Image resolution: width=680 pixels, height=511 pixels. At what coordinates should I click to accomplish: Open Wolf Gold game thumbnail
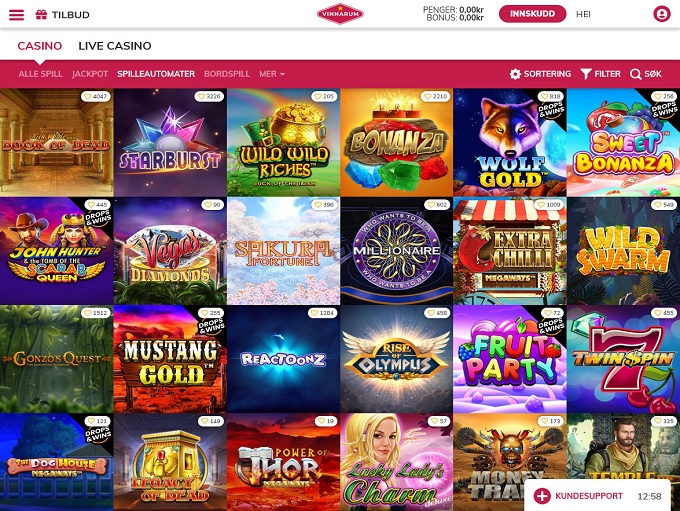tap(510, 143)
